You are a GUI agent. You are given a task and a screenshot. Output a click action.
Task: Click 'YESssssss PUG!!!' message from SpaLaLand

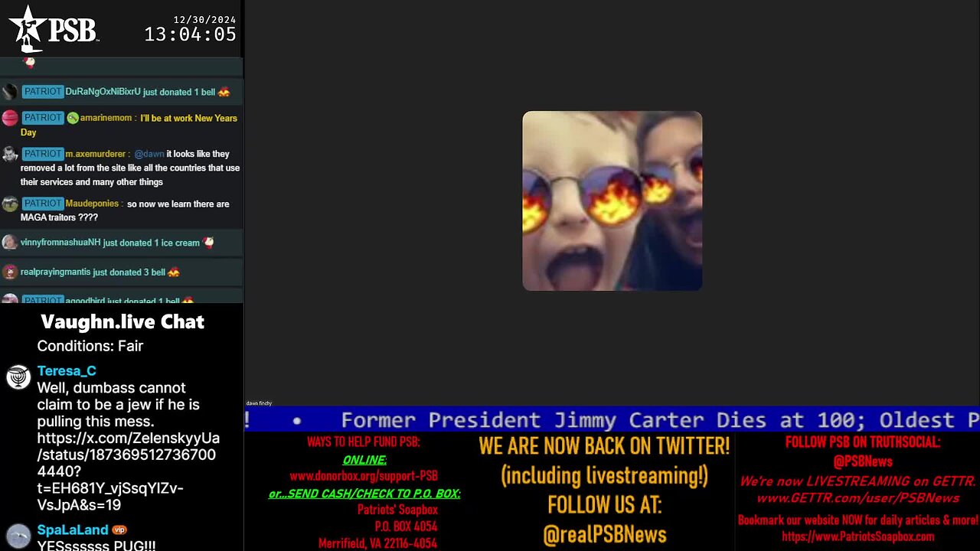point(96,546)
